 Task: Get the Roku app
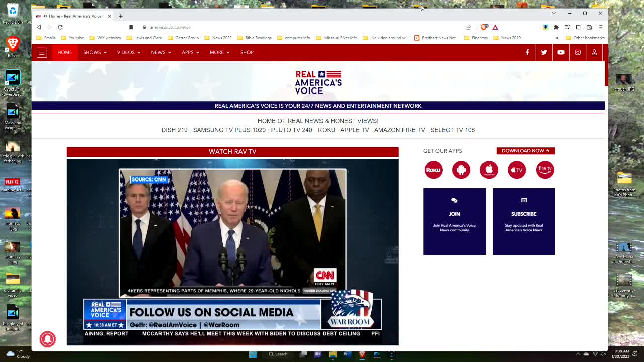pos(433,170)
